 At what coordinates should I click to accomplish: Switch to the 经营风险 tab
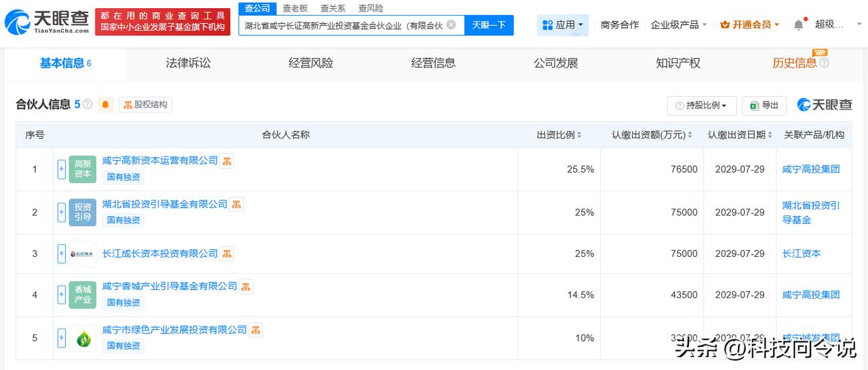pyautogui.click(x=311, y=63)
